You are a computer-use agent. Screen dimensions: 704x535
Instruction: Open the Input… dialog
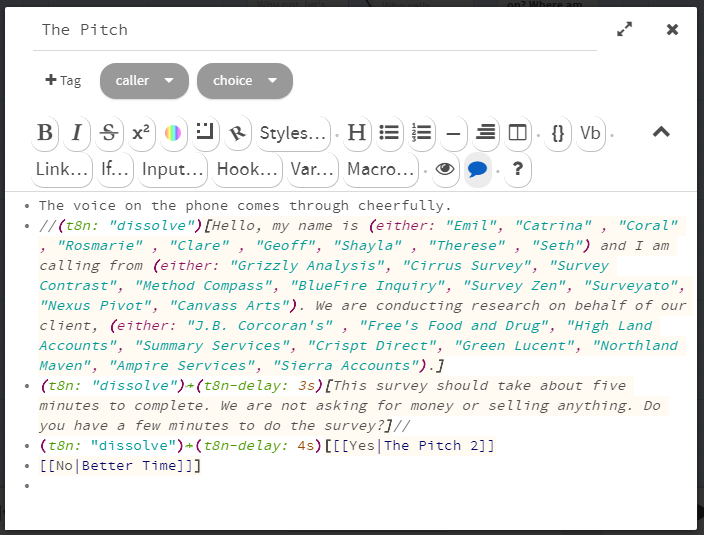tap(173, 170)
